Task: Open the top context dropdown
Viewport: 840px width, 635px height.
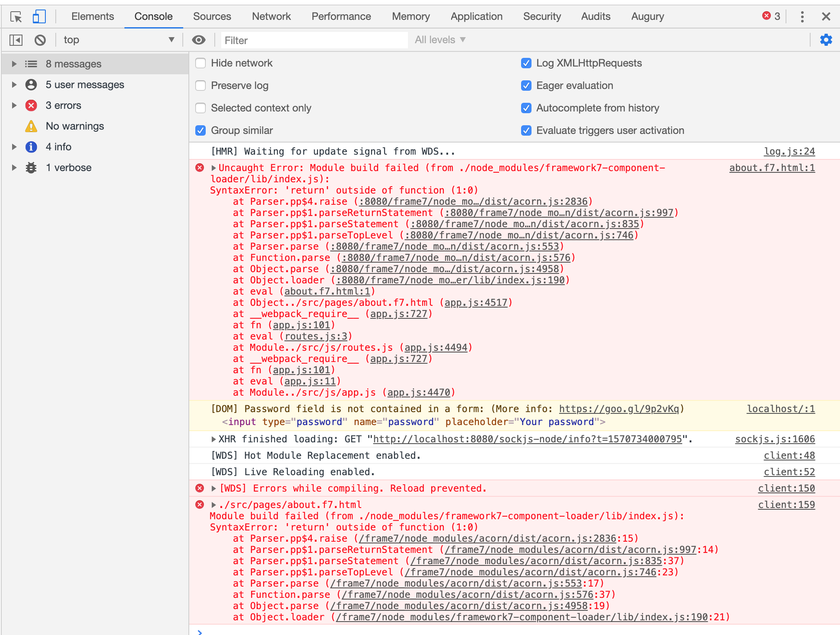Action: 119,40
